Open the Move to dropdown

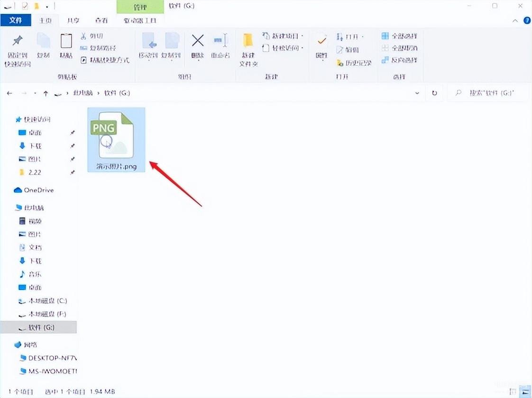pyautogui.click(x=148, y=47)
